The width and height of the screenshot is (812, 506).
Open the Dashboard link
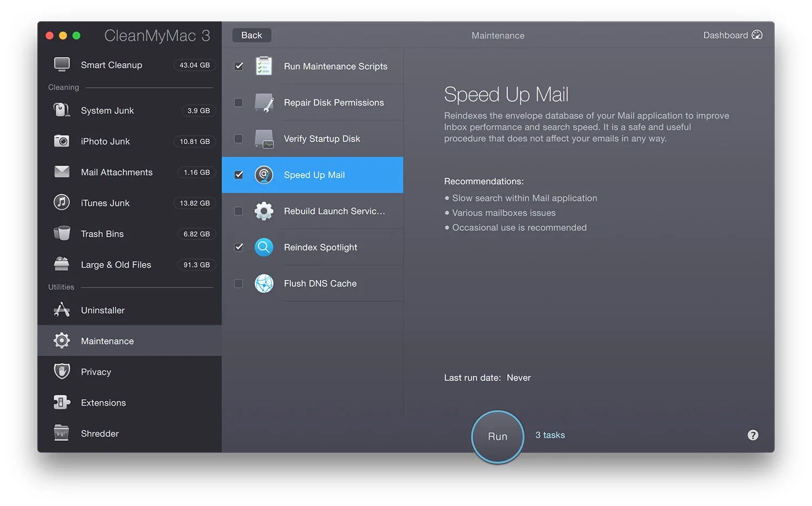click(732, 35)
